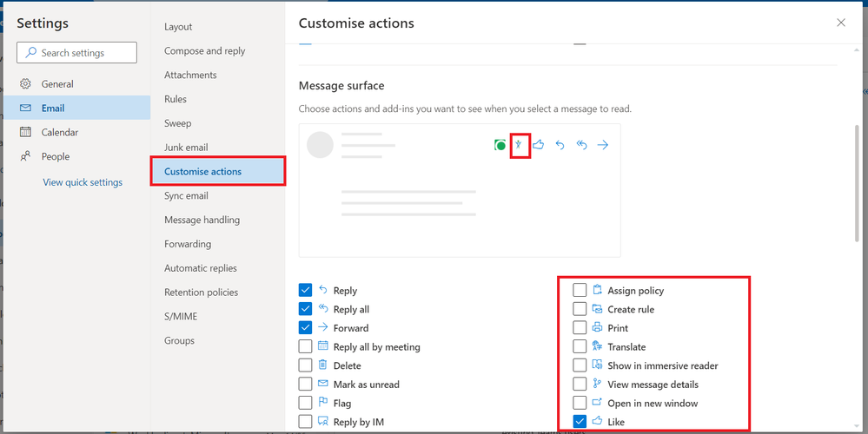Image resolution: width=868 pixels, height=434 pixels.
Task: Tick the Delete checkbox
Action: [305, 365]
